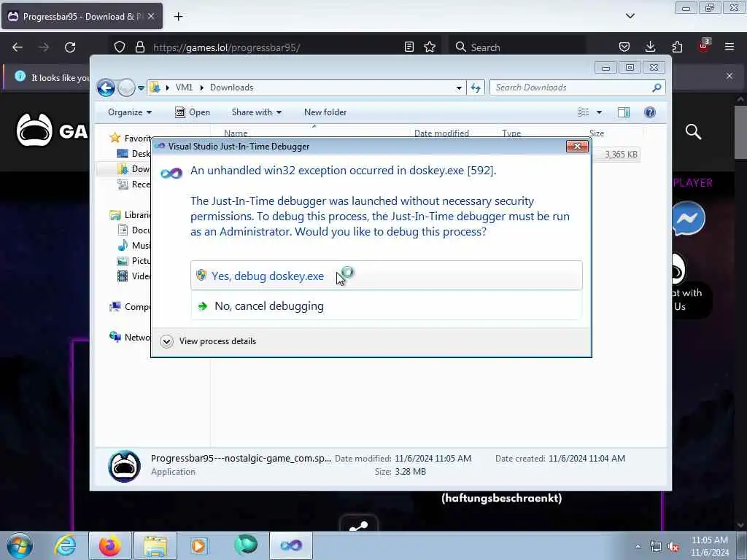The width and height of the screenshot is (747, 560).
Task: Choose No, cancel debugging
Action: click(386, 306)
